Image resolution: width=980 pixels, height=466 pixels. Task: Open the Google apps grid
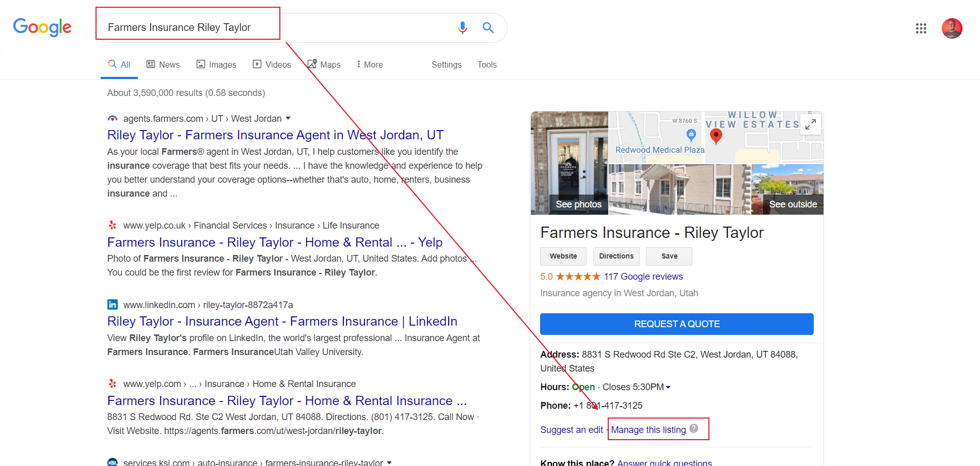pos(921,28)
